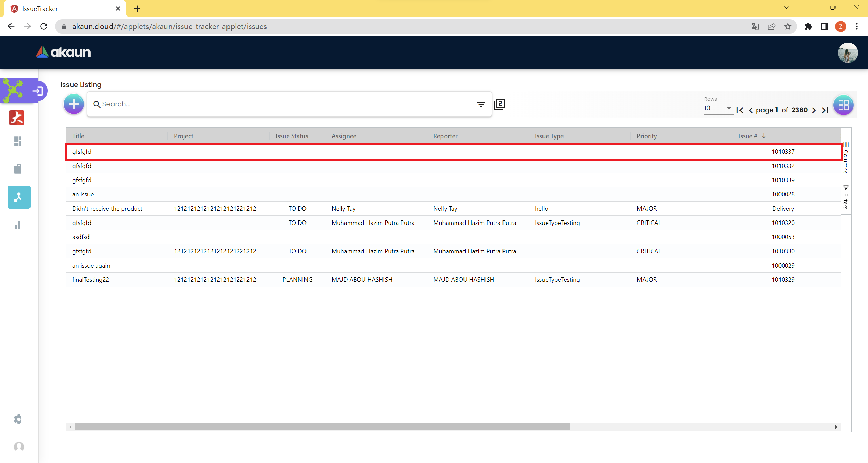Screen dimensions: 868x463
Task: Expand the Rows per page dropdown
Action: click(x=718, y=108)
